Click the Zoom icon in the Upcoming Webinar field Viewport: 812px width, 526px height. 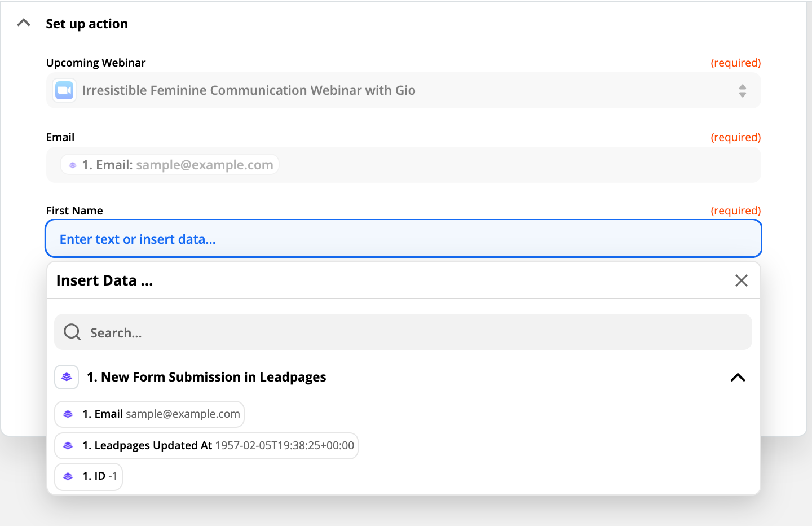[64, 90]
